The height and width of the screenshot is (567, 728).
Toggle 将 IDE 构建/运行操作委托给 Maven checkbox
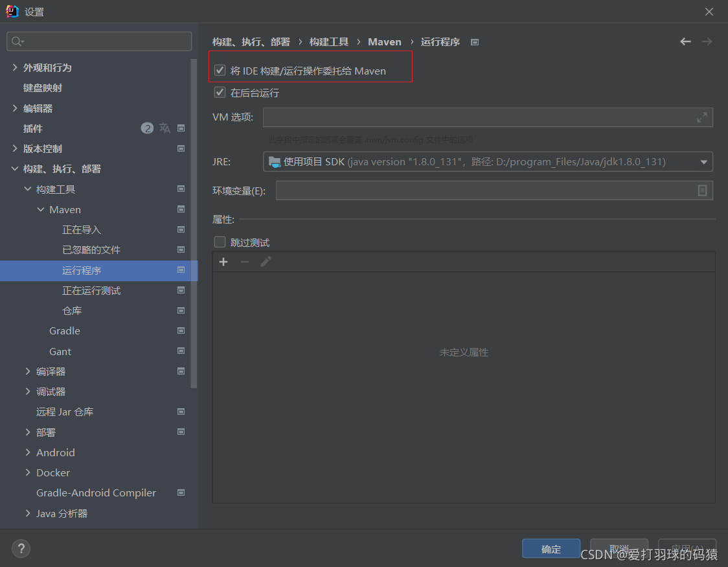[x=220, y=70]
